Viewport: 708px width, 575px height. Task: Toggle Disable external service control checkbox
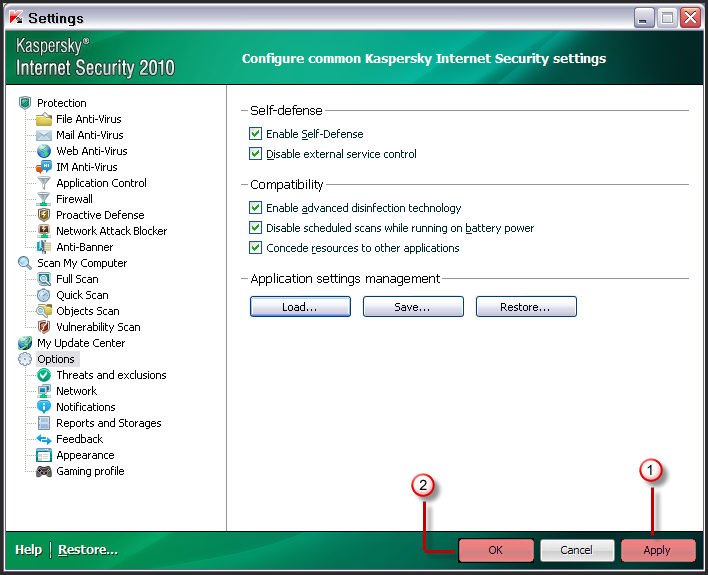tap(256, 154)
